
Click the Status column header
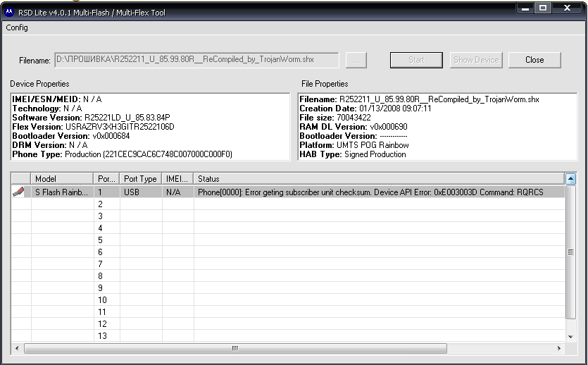pyautogui.click(x=379, y=178)
